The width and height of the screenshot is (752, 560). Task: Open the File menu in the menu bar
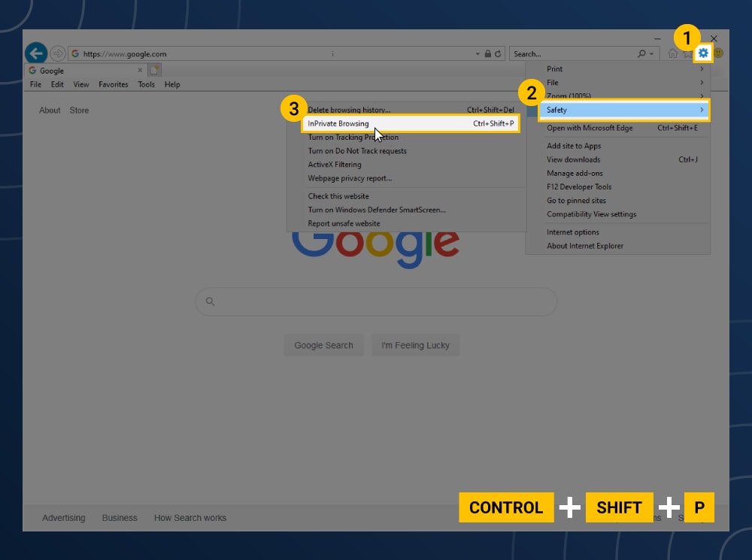click(35, 84)
